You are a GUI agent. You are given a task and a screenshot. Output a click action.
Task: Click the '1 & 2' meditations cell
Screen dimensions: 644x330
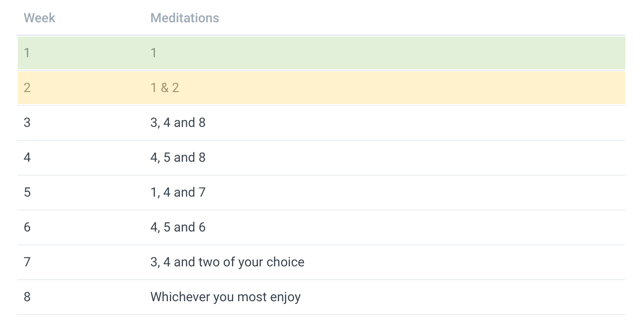(x=165, y=88)
